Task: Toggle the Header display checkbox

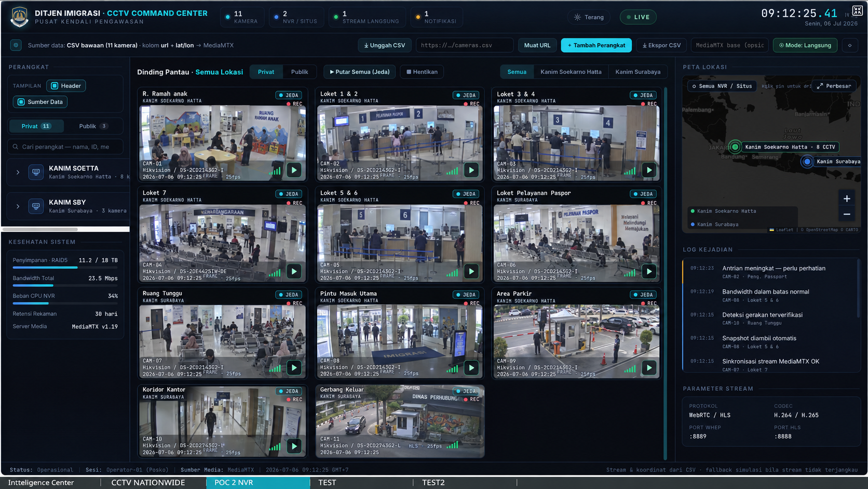Action: point(66,86)
